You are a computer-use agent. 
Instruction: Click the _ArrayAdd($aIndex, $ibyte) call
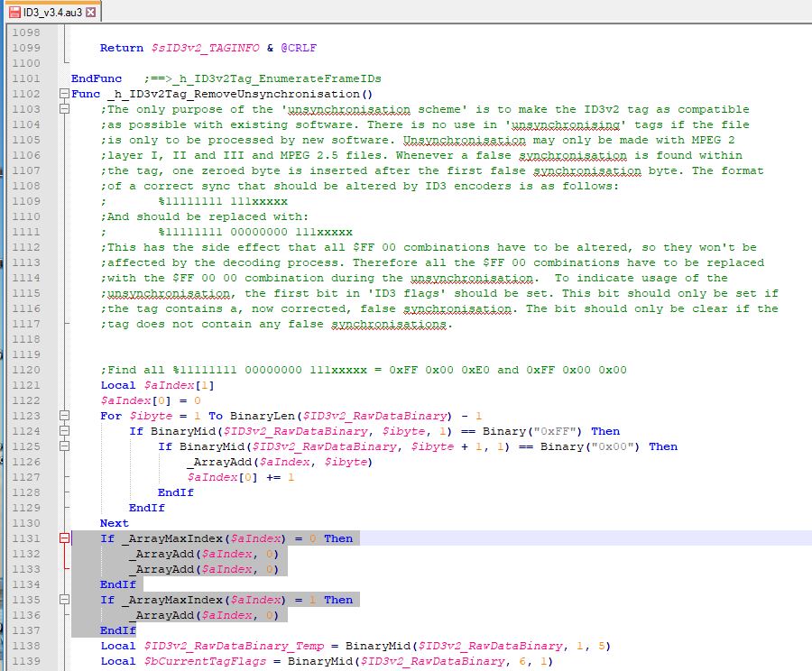280,462
